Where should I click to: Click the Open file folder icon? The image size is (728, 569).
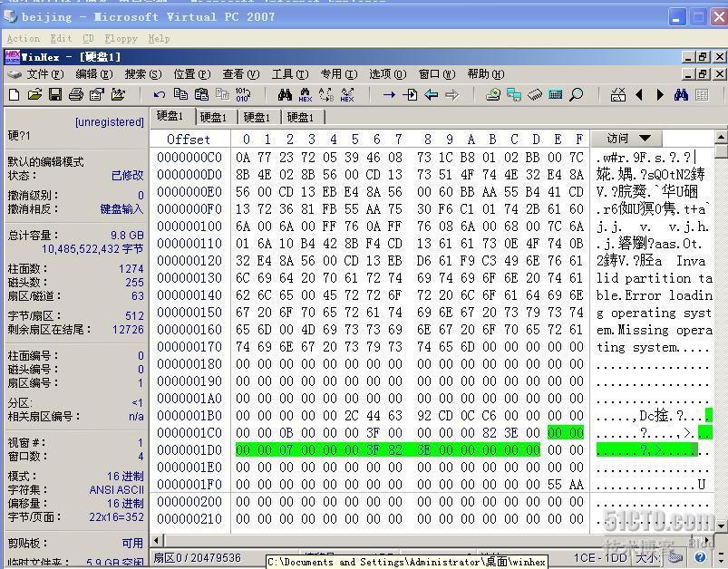click(x=34, y=95)
